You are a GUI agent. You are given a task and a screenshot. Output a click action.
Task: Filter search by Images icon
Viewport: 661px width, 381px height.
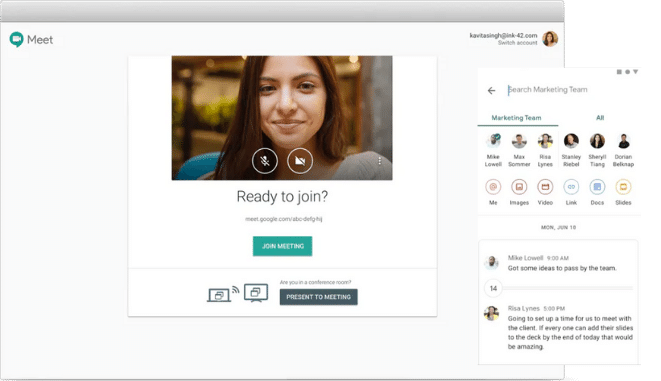(519, 187)
